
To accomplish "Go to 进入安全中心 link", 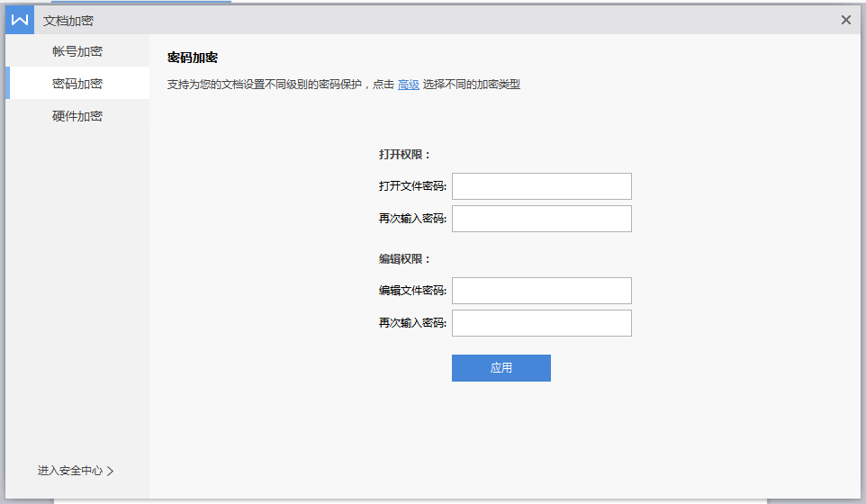I will click(x=76, y=471).
